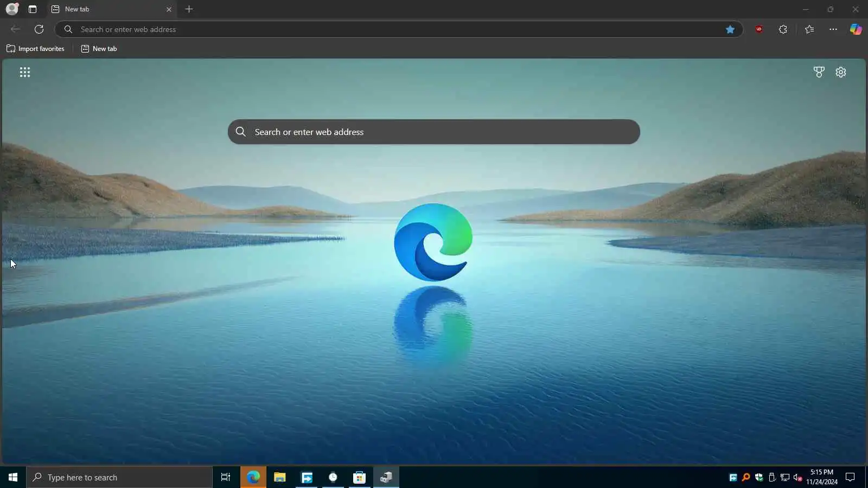Open the Windows Security tray icon
The image size is (868, 488).
[x=759, y=477]
